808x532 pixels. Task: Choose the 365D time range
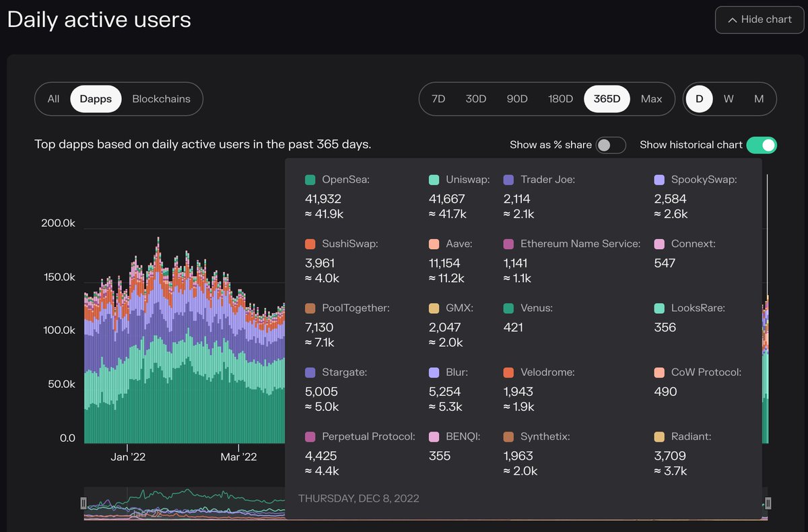click(607, 99)
